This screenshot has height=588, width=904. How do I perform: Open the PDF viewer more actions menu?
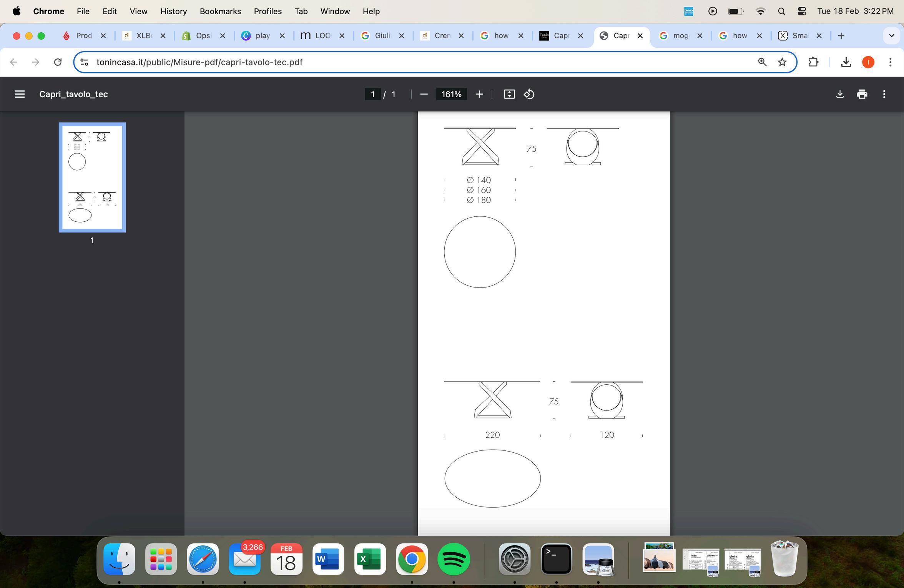884,94
